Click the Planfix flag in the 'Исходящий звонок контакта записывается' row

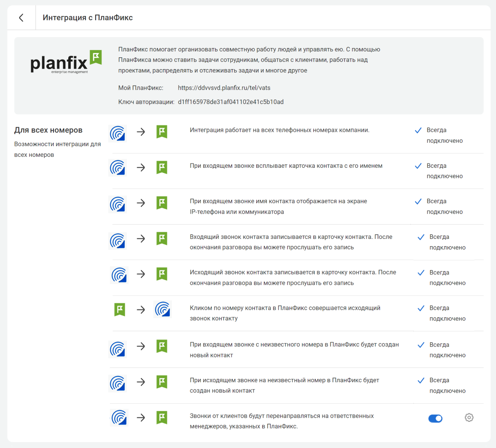(162, 274)
